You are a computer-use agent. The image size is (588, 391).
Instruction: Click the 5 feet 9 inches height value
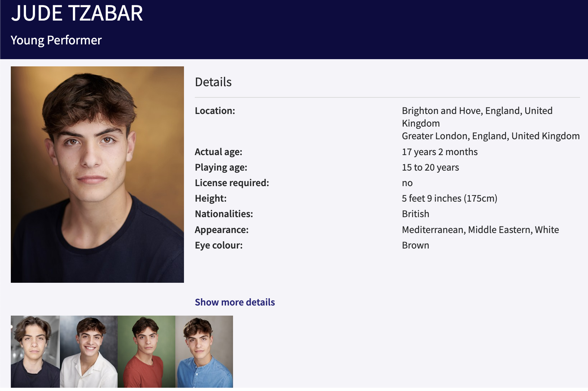[449, 198]
